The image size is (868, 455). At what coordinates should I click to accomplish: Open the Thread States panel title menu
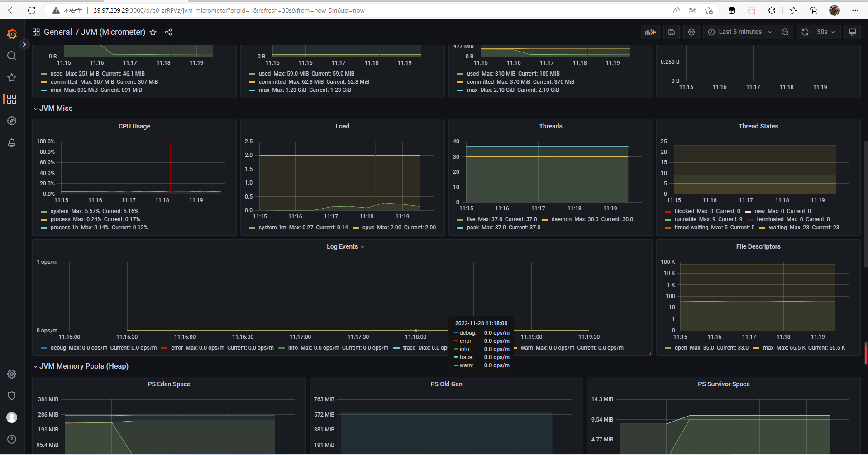[x=758, y=126]
